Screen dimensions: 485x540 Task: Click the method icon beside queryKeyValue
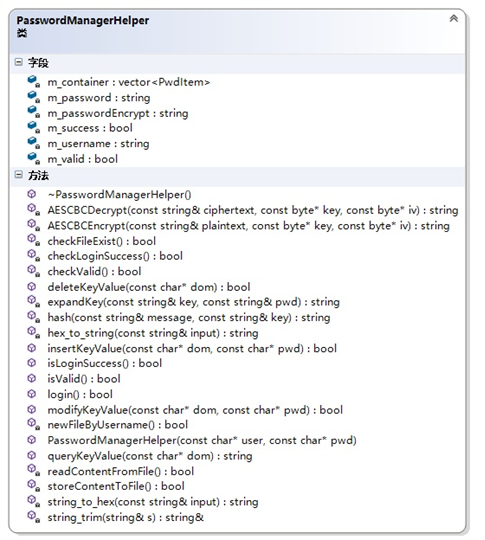pyautogui.click(x=32, y=455)
